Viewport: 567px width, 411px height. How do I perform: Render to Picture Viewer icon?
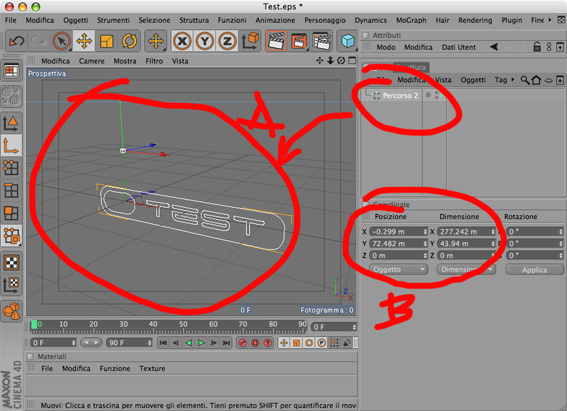pos(299,41)
